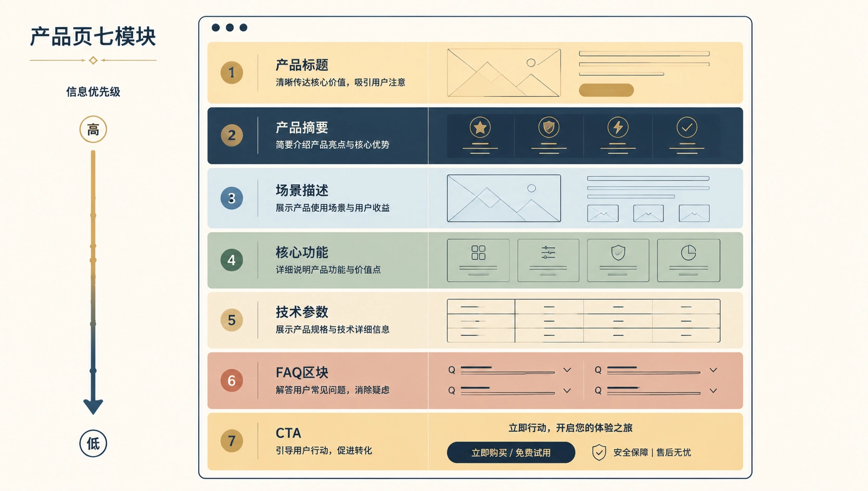Click number badge 4 for 核心功能
868x491 pixels.
(x=232, y=260)
